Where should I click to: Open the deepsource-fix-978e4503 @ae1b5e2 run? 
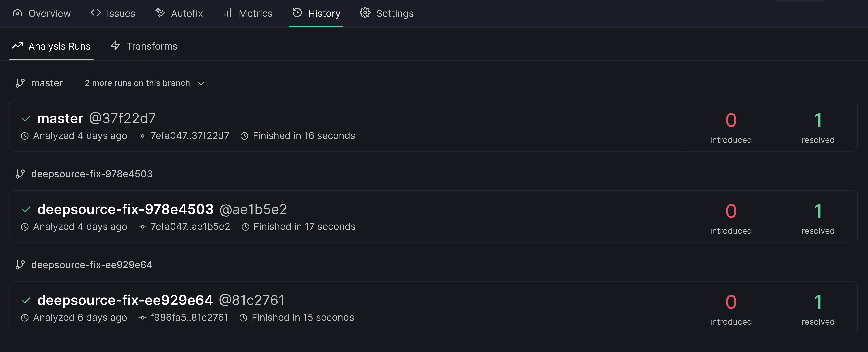click(162, 209)
